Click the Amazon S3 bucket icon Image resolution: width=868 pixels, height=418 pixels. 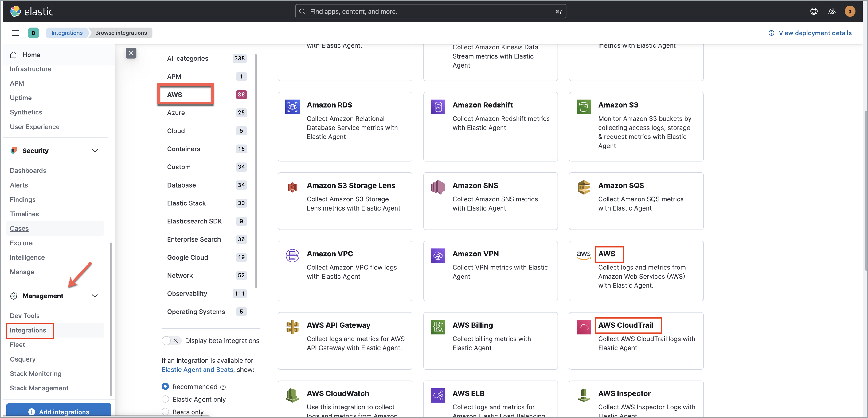[x=584, y=107]
